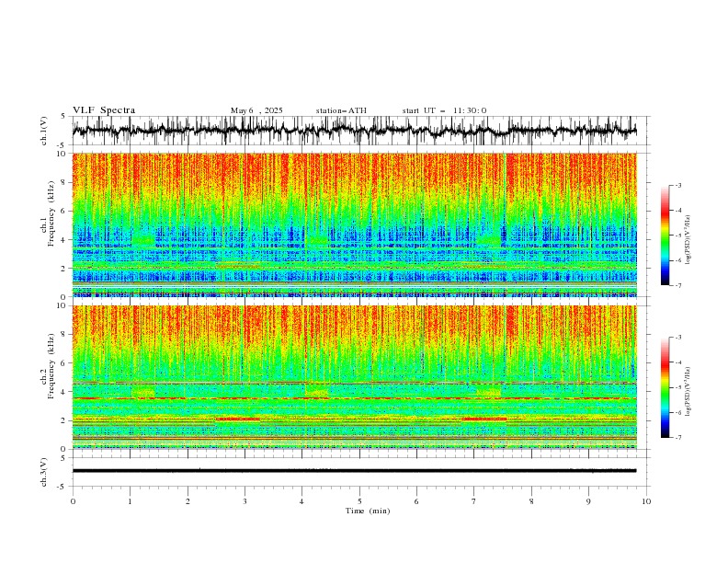Screen dimensions: 728x563
Task: Click the 'start UT = 11:30:0' text
Action: coord(444,110)
